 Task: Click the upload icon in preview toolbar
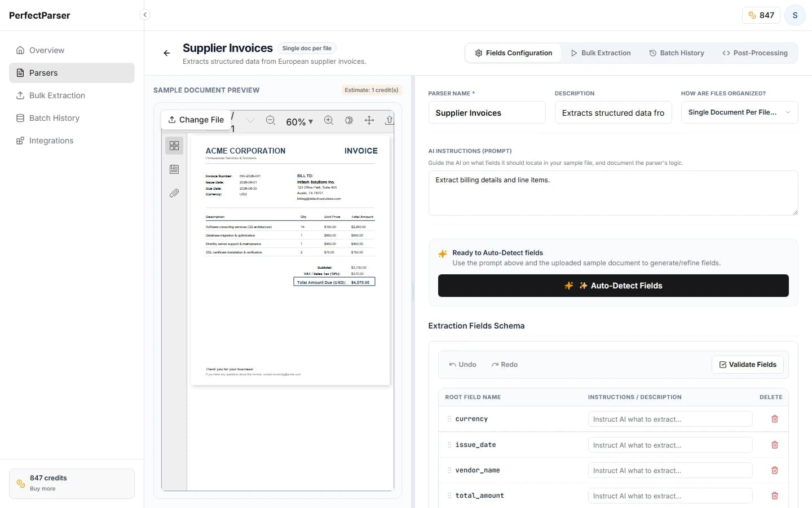pos(389,120)
